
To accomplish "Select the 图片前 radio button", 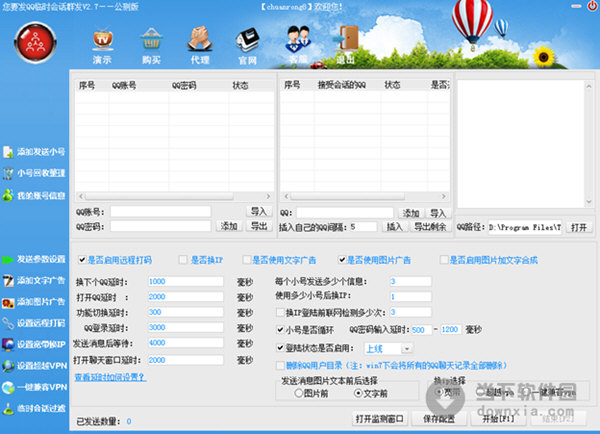I will [x=299, y=393].
